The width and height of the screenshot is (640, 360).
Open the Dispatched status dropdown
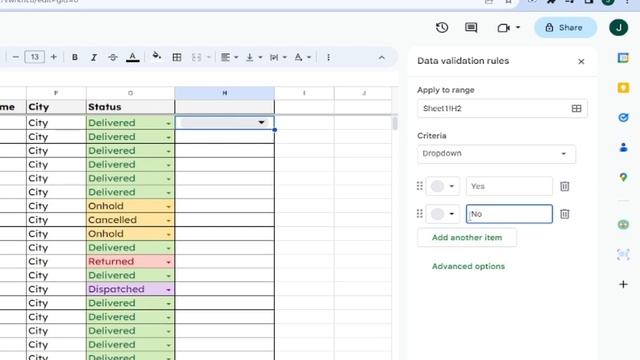coord(168,290)
